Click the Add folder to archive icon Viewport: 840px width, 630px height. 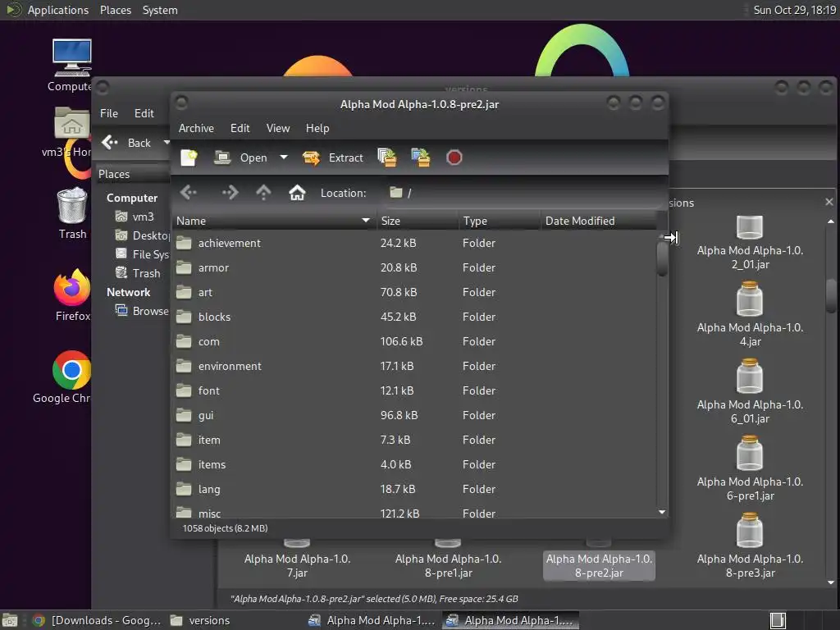(x=421, y=157)
